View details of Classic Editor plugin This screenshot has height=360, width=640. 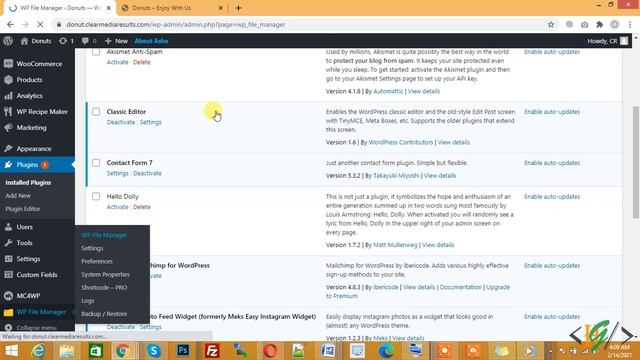click(x=453, y=142)
